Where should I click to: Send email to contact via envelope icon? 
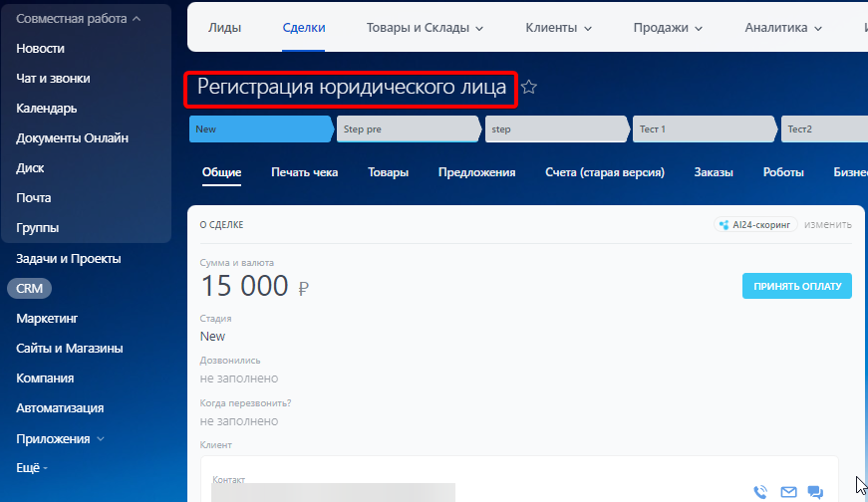pos(788,491)
